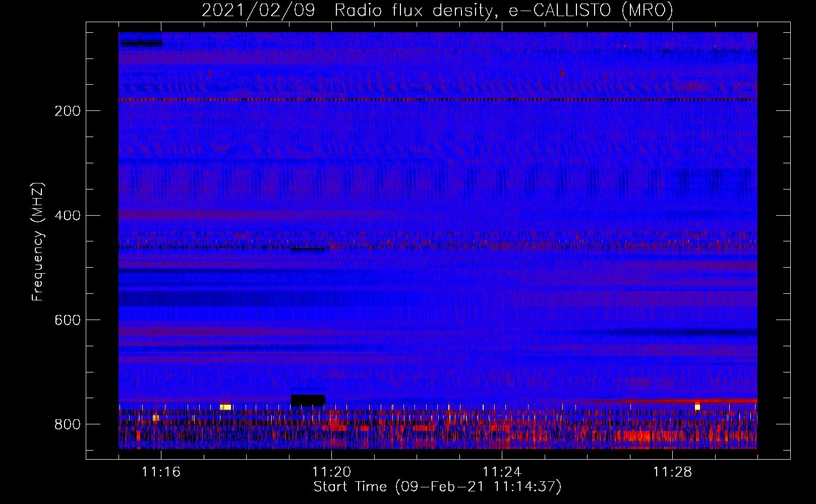The width and height of the screenshot is (816, 504).
Task: Click the 11:16 time tick label
Action: tap(161, 472)
